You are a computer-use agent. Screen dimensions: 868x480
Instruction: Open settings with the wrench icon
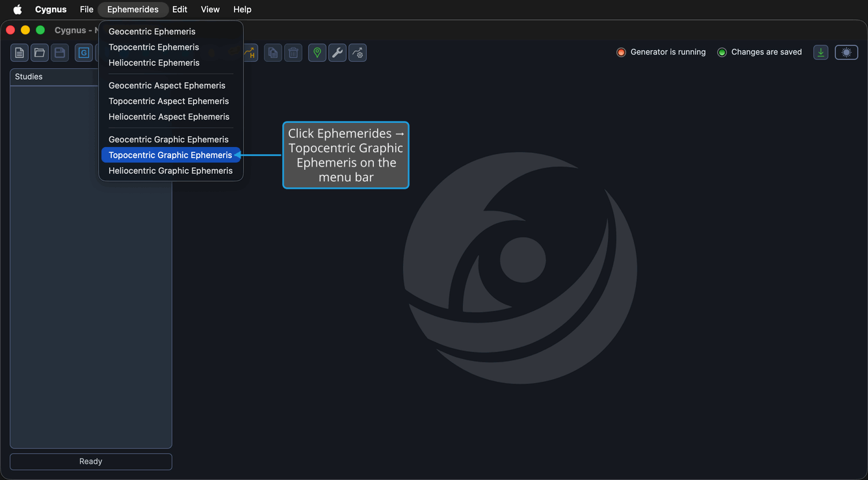[x=337, y=53]
